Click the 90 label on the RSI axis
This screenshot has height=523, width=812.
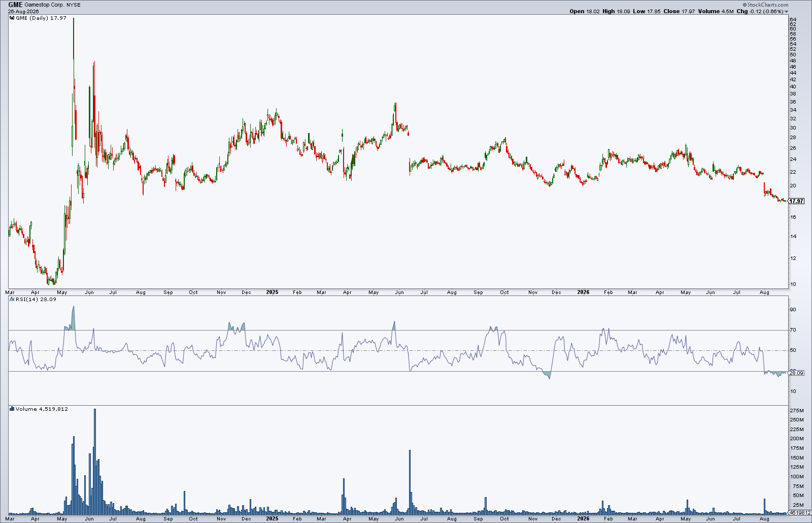[793, 310]
